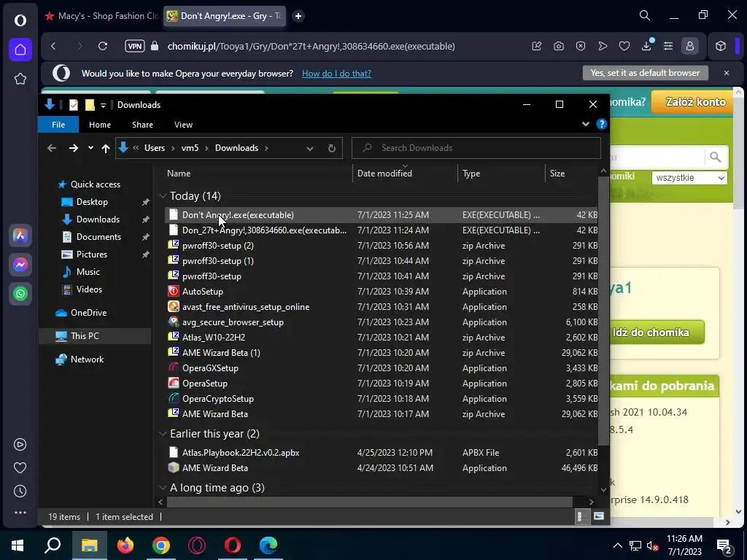
Task: Open Opera home speed dial icon
Action: pos(20,50)
